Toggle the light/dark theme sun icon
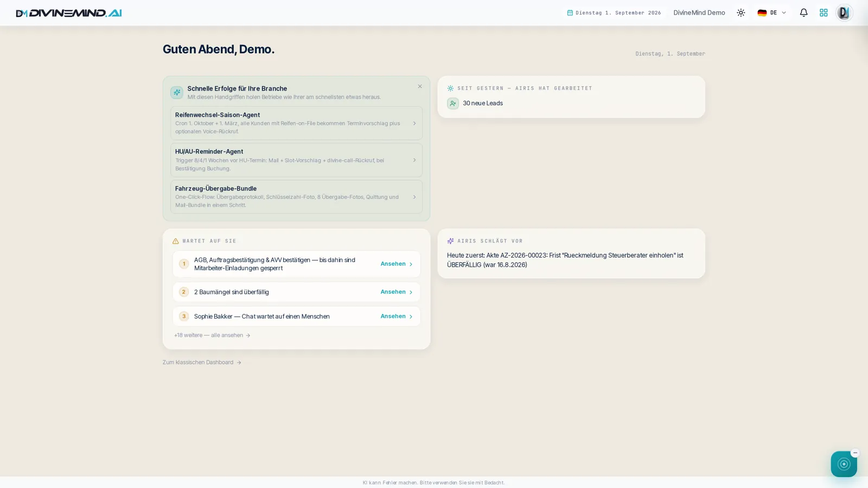The image size is (868, 488). (x=741, y=12)
